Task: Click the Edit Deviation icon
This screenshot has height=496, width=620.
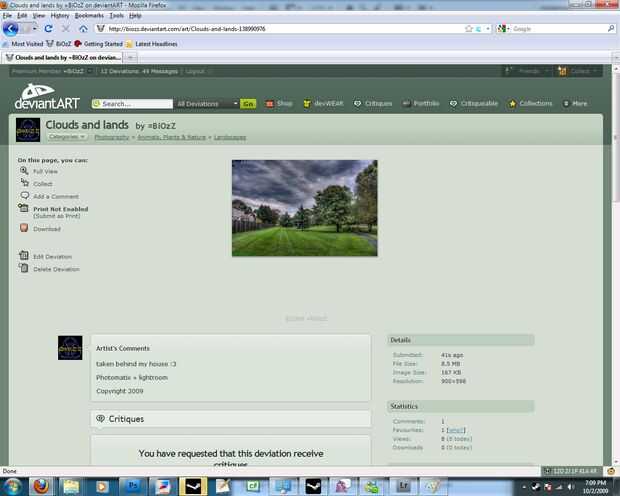Action: point(24,256)
